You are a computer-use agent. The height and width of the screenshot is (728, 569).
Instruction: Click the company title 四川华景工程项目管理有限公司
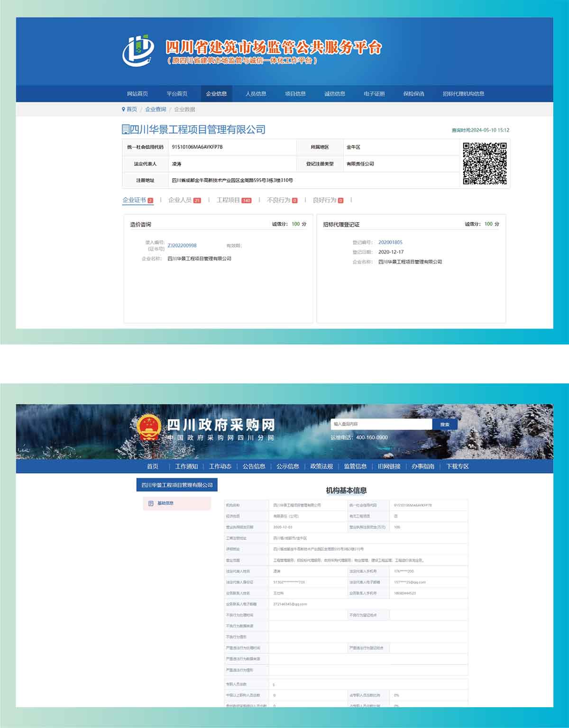tap(198, 129)
